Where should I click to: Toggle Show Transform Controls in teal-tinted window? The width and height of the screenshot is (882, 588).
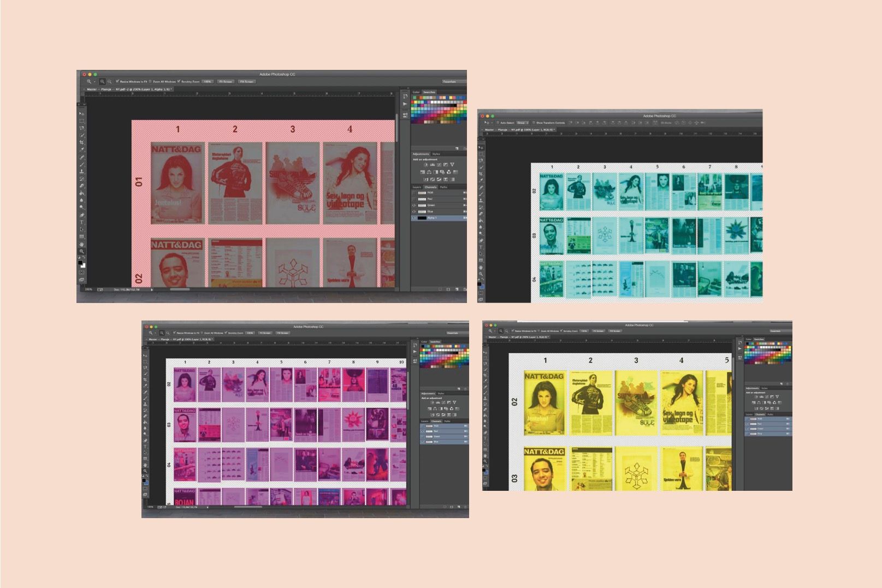tap(534, 123)
